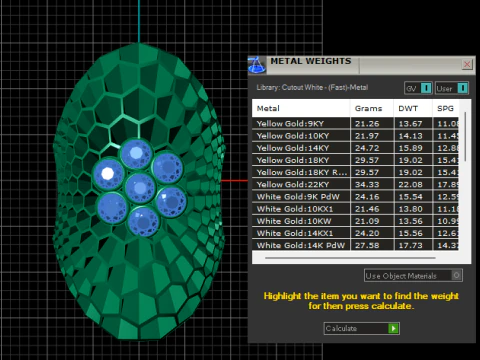Click the horizontal scrollbar under metals list
The width and height of the screenshot is (480, 360).
coord(350,258)
